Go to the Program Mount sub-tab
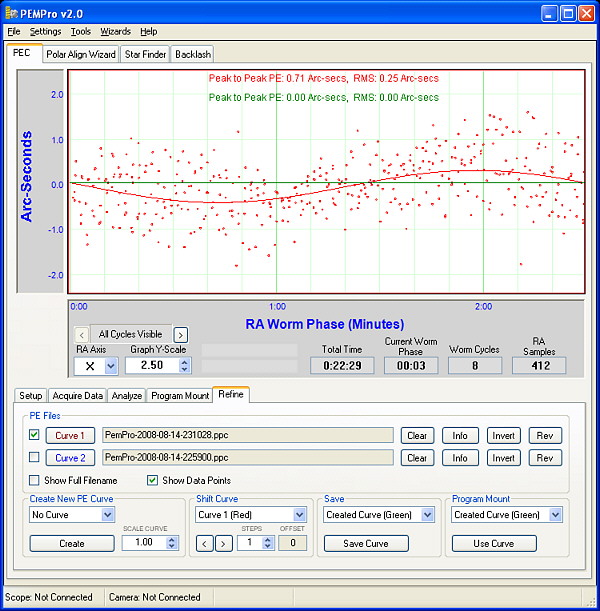Screen dimensions: 600x611 click(x=180, y=396)
